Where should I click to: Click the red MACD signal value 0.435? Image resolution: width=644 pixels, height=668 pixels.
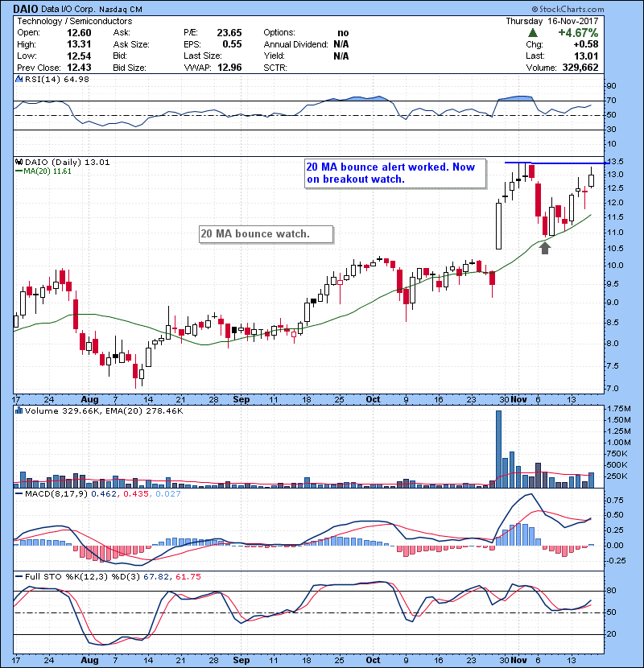coord(136,494)
